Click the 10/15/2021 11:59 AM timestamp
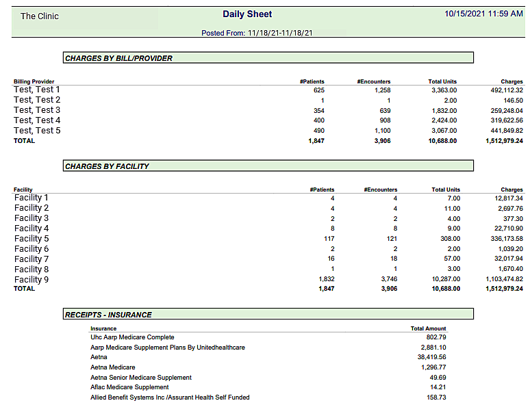 483,14
